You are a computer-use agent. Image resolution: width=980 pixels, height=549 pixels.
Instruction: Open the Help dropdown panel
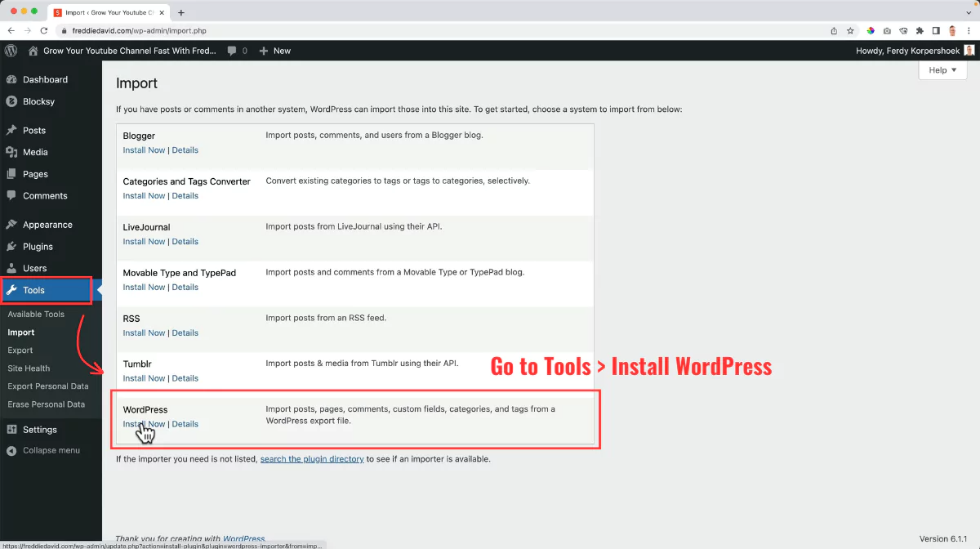point(942,69)
